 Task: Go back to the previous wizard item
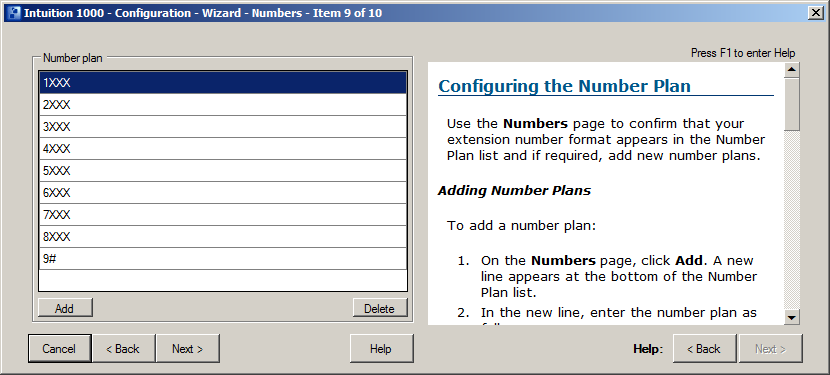[123, 349]
